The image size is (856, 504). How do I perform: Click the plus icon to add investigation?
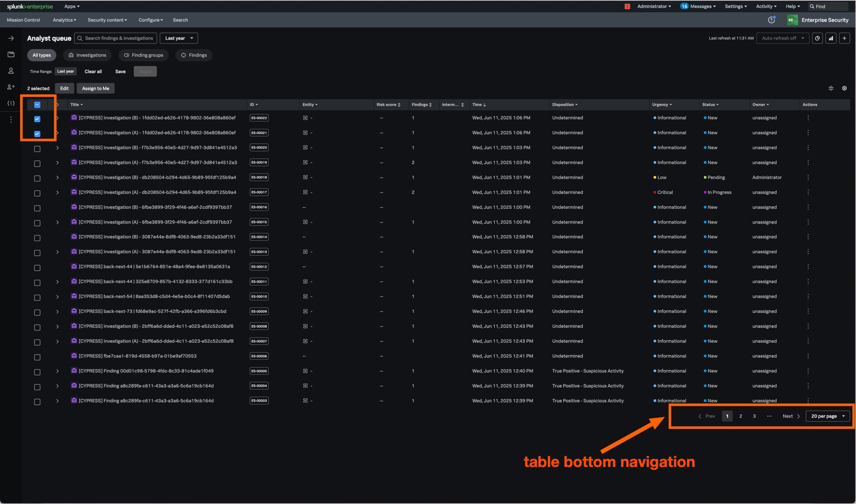coord(844,38)
